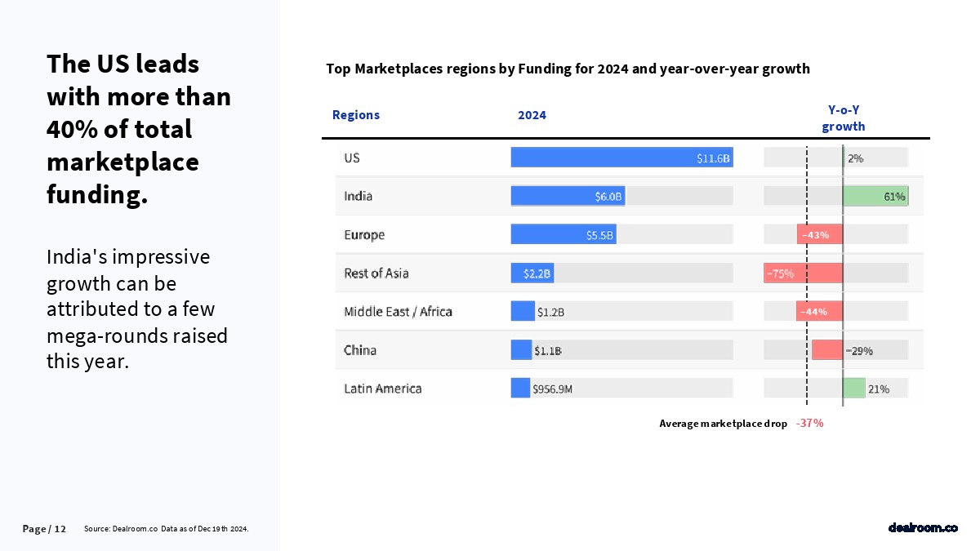Select the 2024 column header

tap(532, 115)
